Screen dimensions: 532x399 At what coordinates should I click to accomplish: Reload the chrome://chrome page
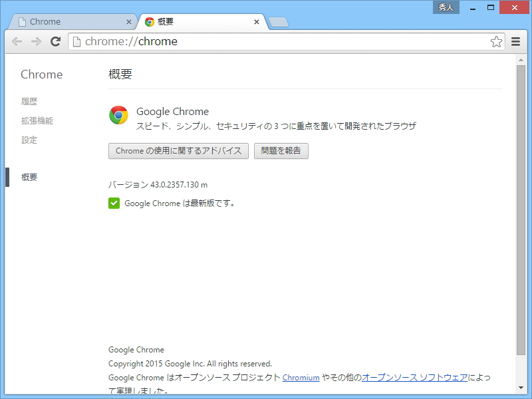pyautogui.click(x=55, y=41)
